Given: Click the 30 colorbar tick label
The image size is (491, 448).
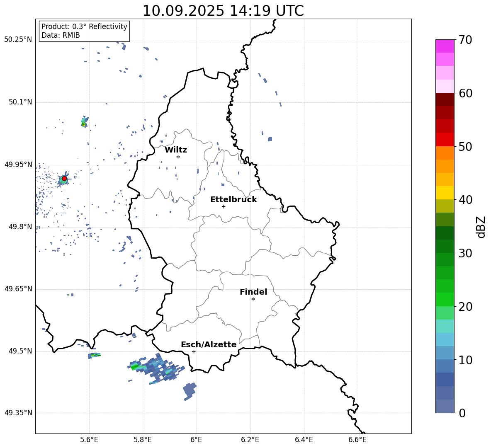Looking at the screenshot, I should 465,253.
